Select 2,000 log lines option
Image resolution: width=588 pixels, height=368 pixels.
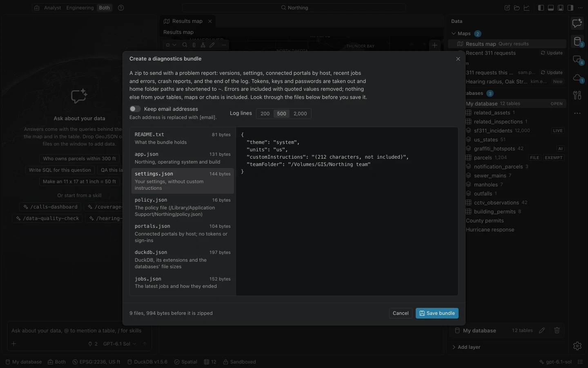tap(300, 114)
